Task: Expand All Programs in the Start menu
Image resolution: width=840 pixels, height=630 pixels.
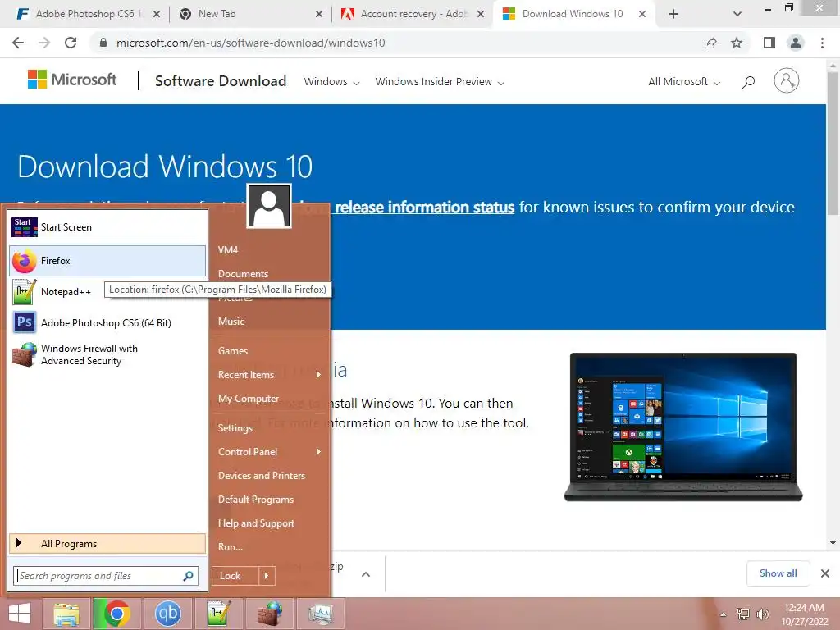Action: click(x=107, y=544)
